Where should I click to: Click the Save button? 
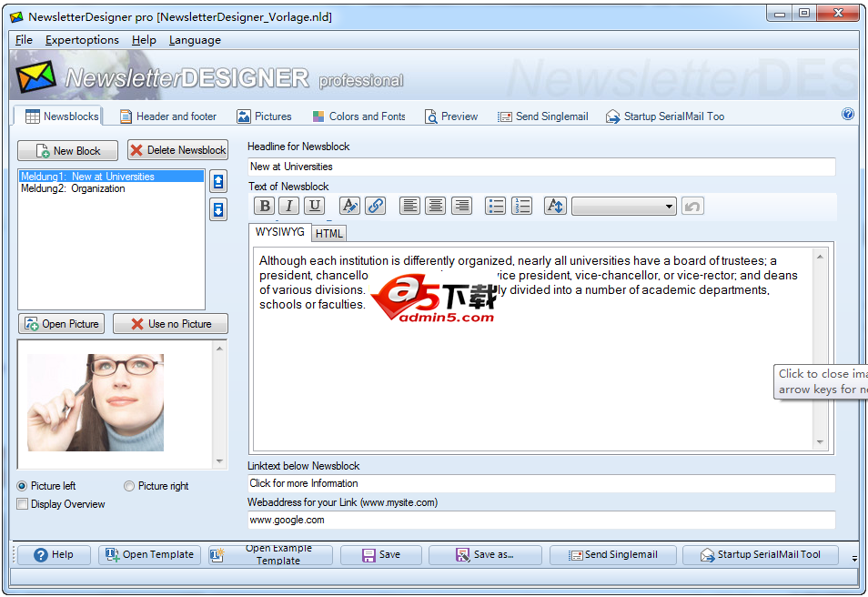point(381,554)
